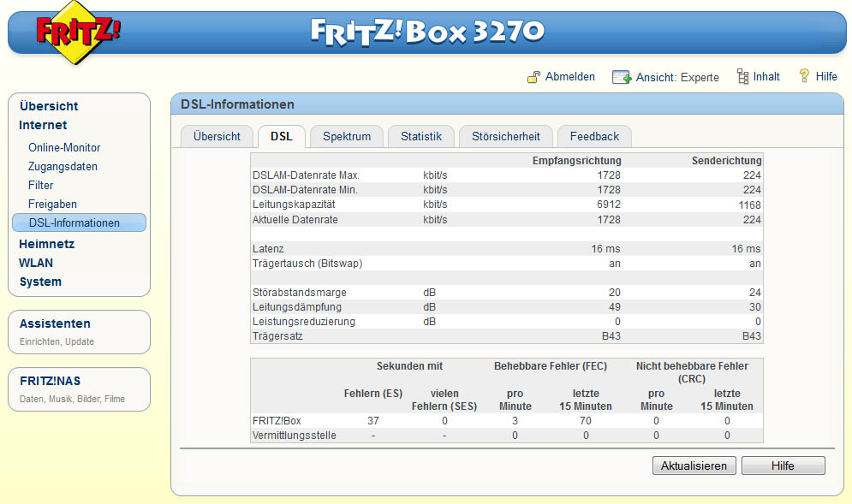Open the Hilfe link in top bar
The image size is (852, 504).
[x=826, y=76]
